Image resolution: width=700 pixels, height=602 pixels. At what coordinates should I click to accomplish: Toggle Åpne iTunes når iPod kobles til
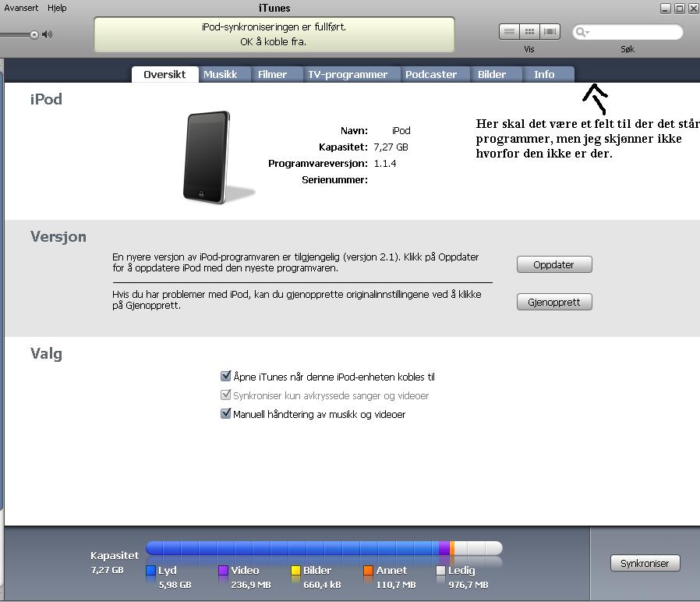(x=226, y=376)
